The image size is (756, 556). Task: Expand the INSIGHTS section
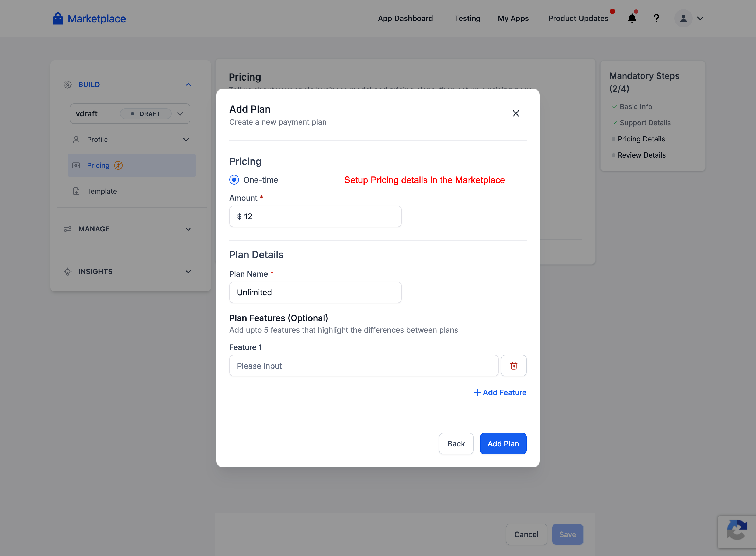click(x=188, y=272)
